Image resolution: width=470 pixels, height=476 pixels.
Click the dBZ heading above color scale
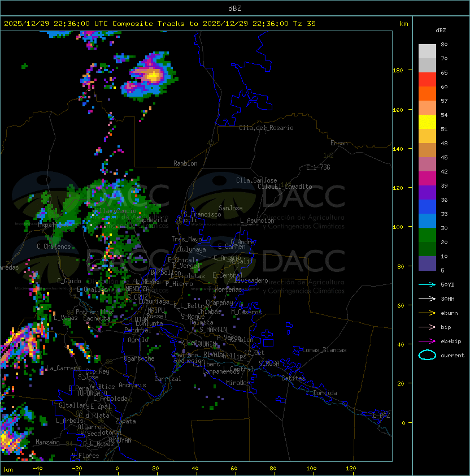[441, 31]
